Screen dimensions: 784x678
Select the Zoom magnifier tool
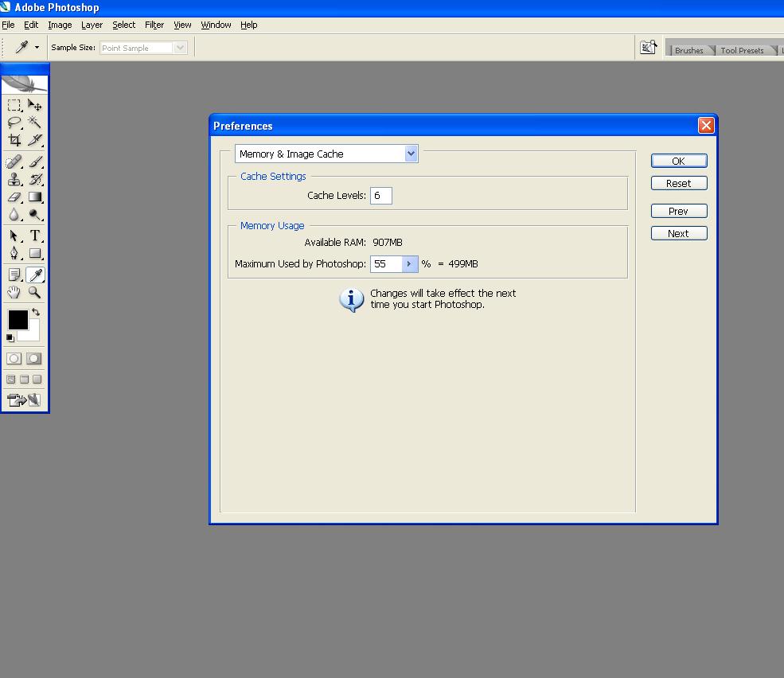[x=35, y=293]
